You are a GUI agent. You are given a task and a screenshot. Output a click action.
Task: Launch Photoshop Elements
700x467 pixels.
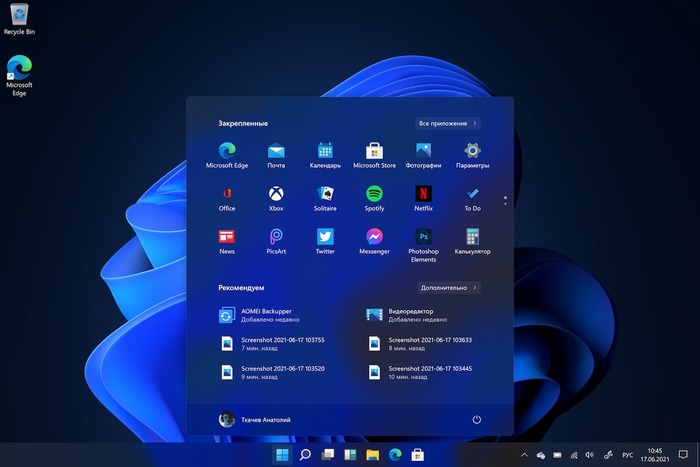[423, 245]
